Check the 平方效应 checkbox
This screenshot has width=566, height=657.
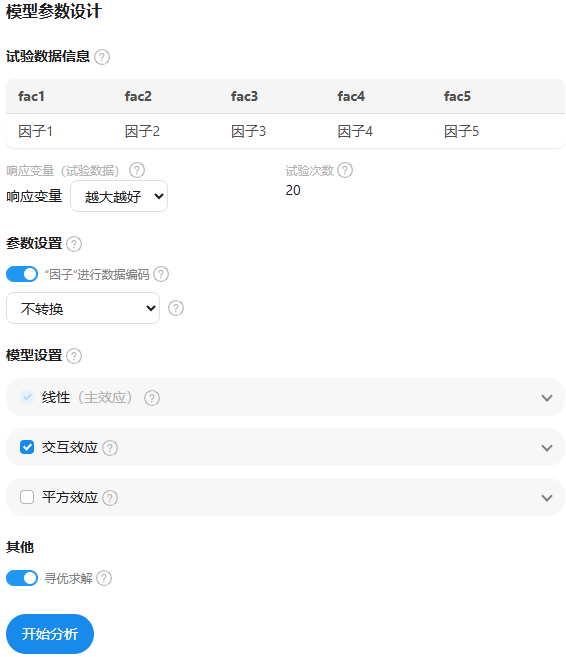coord(27,497)
